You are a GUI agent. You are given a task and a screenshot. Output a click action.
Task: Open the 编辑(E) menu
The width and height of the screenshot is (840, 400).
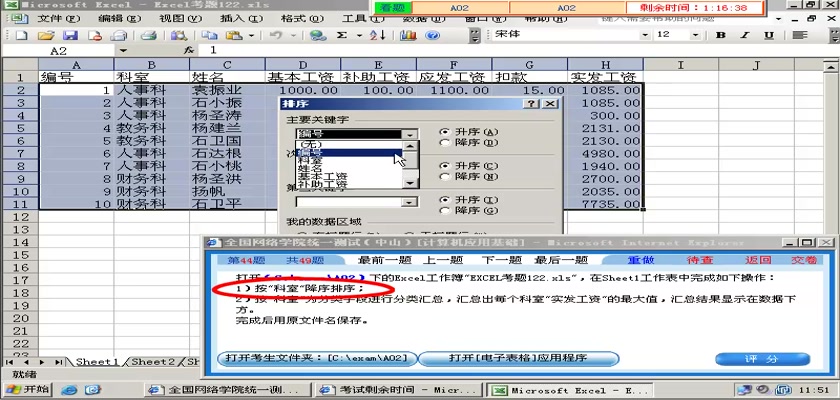119,19
